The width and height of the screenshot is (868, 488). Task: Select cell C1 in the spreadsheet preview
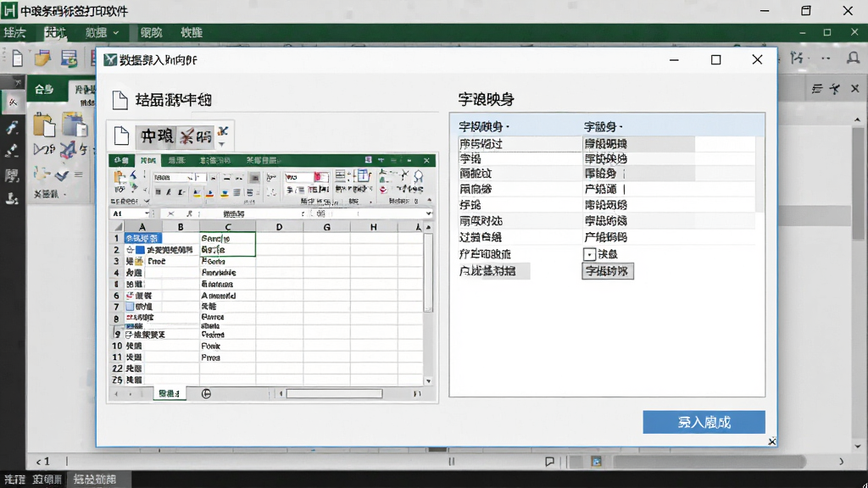pos(227,238)
